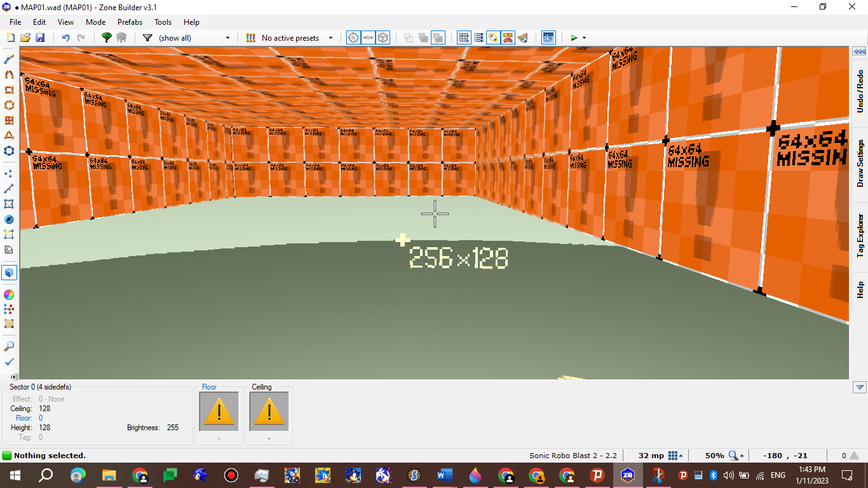Image resolution: width=868 pixels, height=488 pixels.
Task: Click the green tree toolbar icon
Action: click(x=107, y=37)
